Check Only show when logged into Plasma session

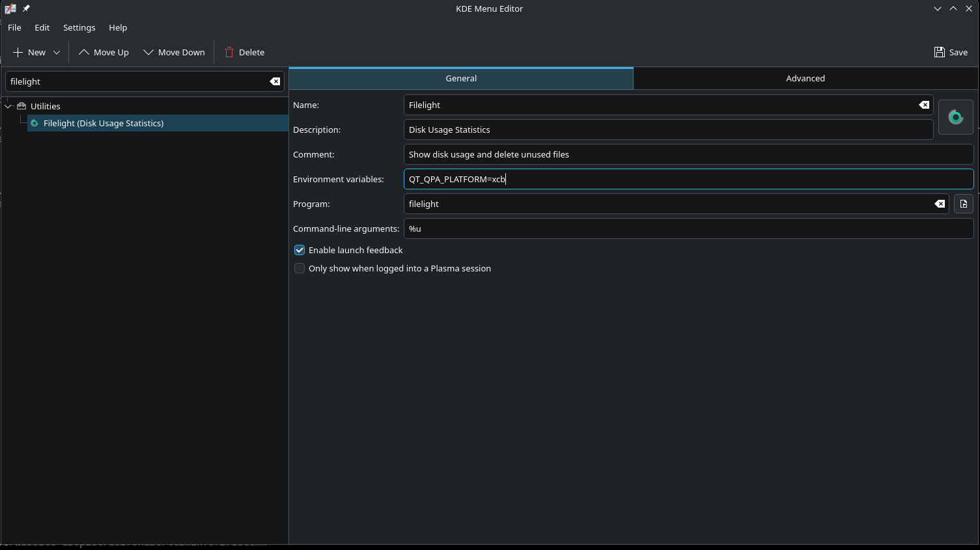point(300,268)
